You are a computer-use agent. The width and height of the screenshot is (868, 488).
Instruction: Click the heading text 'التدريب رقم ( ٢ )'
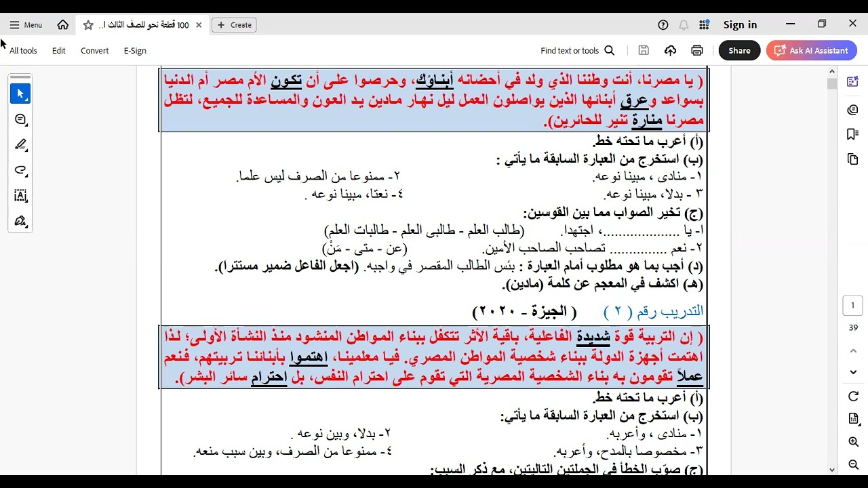coord(654,311)
